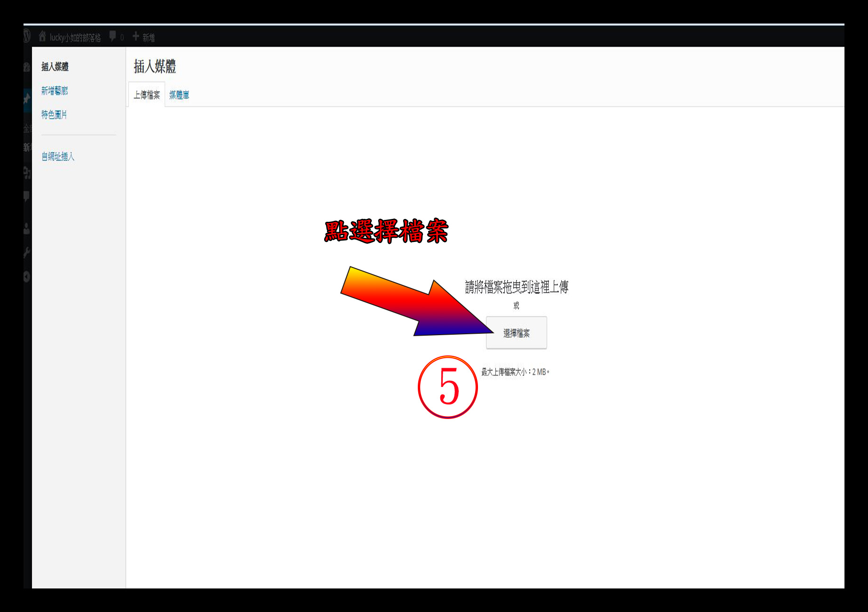This screenshot has height=612, width=868.
Task: Open Users person icon in sidebar
Action: pos(27,229)
